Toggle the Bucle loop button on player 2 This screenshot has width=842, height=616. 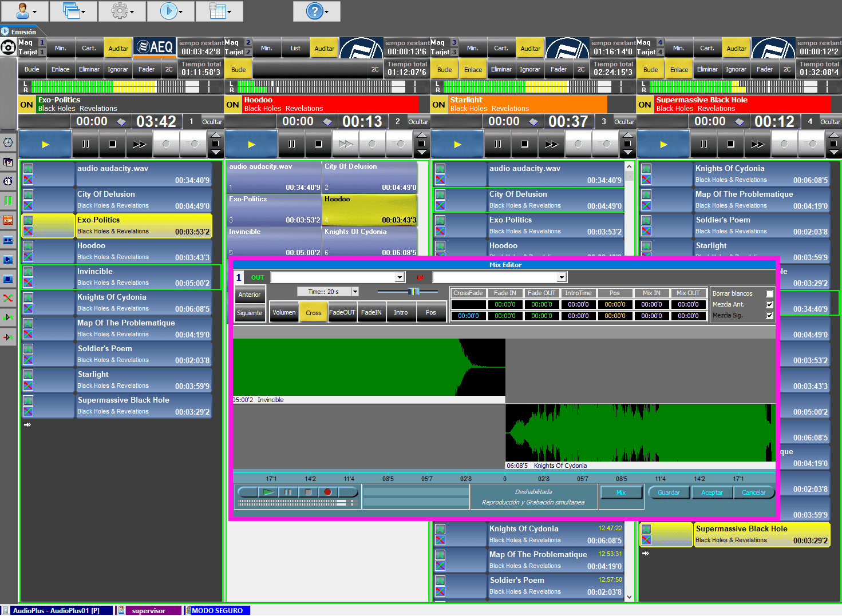[239, 70]
